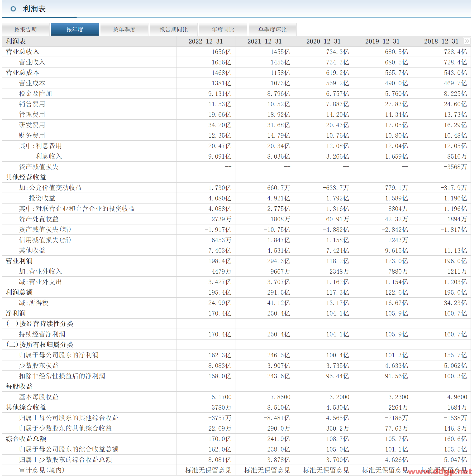
Task: Click the 审计意见(境内) row label
Action: 42,470
